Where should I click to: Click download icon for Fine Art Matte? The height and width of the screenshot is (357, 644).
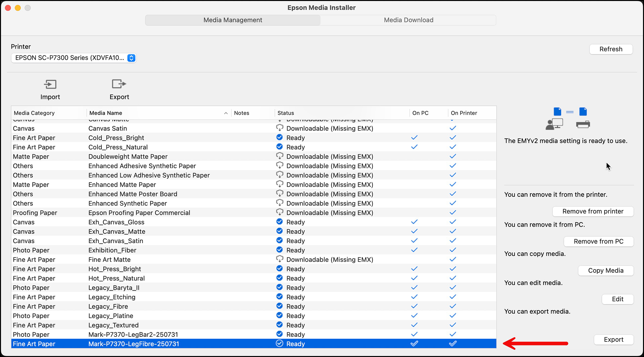[x=279, y=259]
